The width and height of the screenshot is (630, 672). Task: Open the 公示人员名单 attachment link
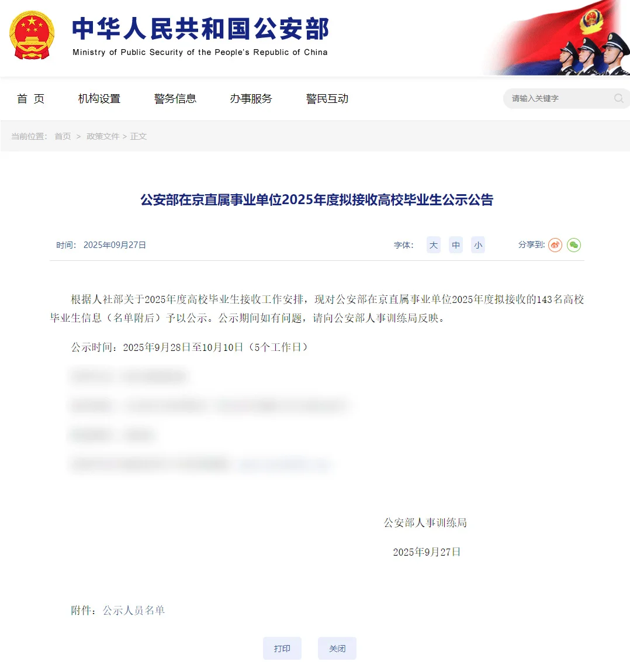tap(134, 610)
